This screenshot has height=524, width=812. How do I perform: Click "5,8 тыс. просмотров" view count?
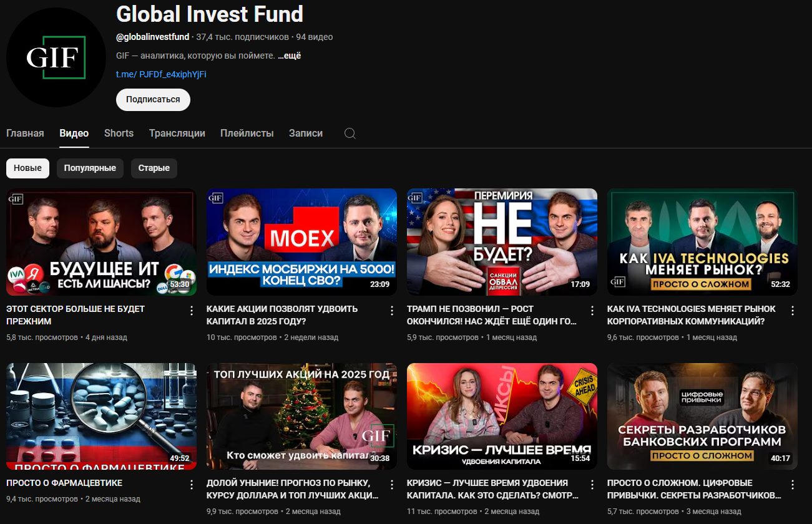[x=43, y=337]
